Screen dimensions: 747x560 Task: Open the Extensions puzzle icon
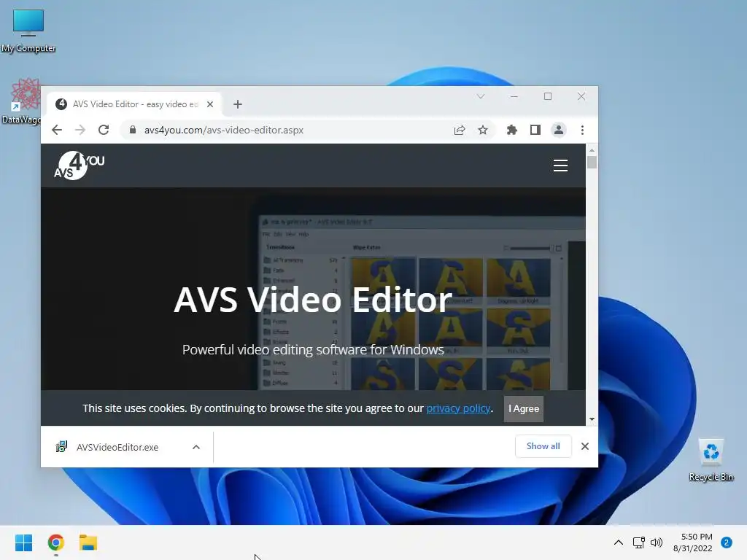[511, 130]
